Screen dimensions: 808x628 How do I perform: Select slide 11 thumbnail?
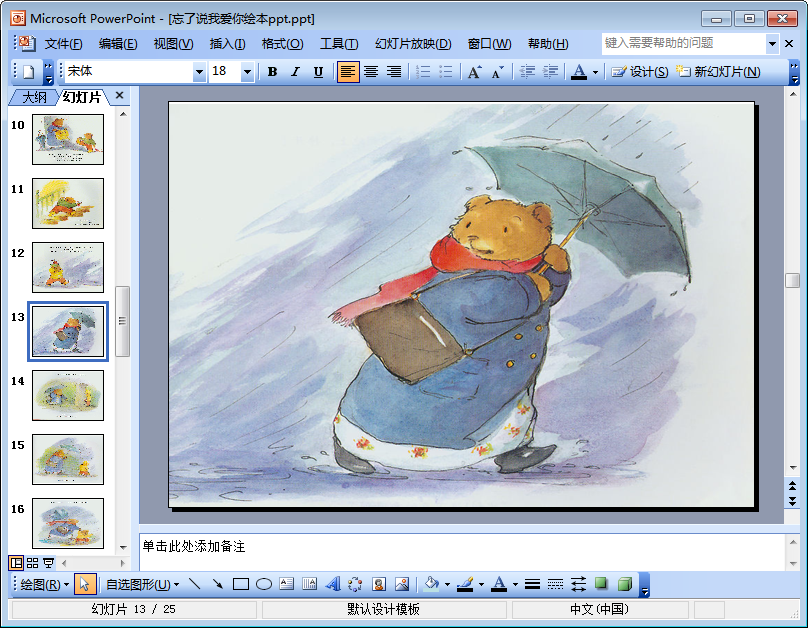[x=68, y=203]
